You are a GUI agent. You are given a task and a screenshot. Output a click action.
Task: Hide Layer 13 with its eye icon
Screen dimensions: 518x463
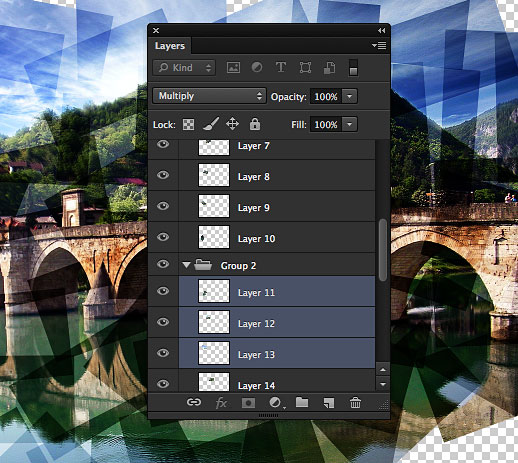[163, 353]
